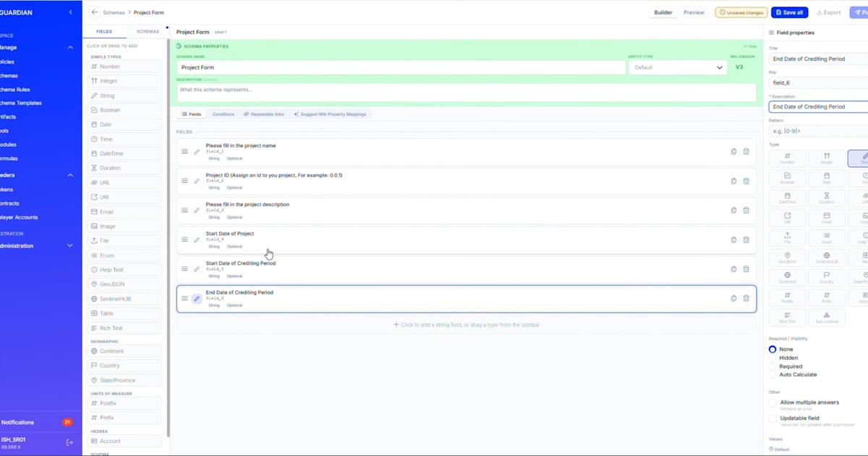Switch to Builder mode
Viewport: 868px width, 456px height.
click(663, 12)
